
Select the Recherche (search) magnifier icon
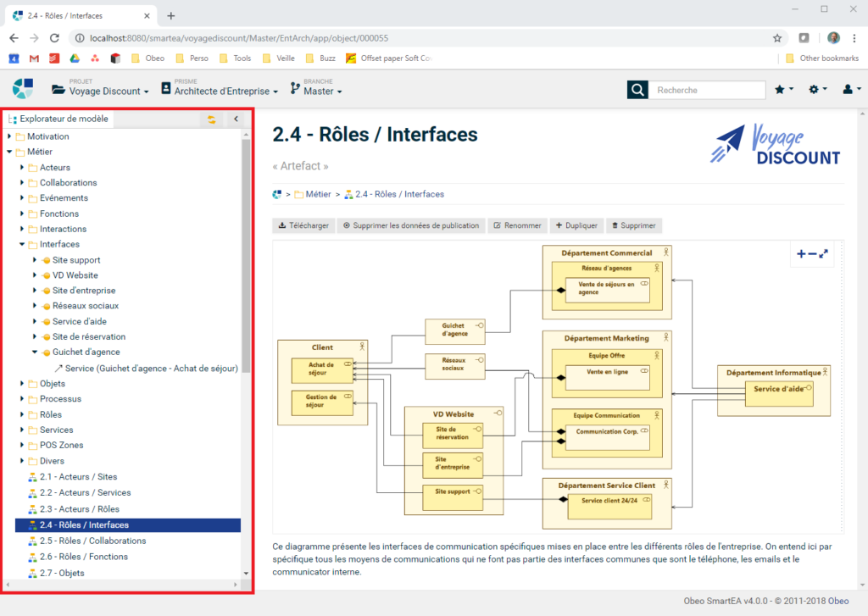[637, 89]
